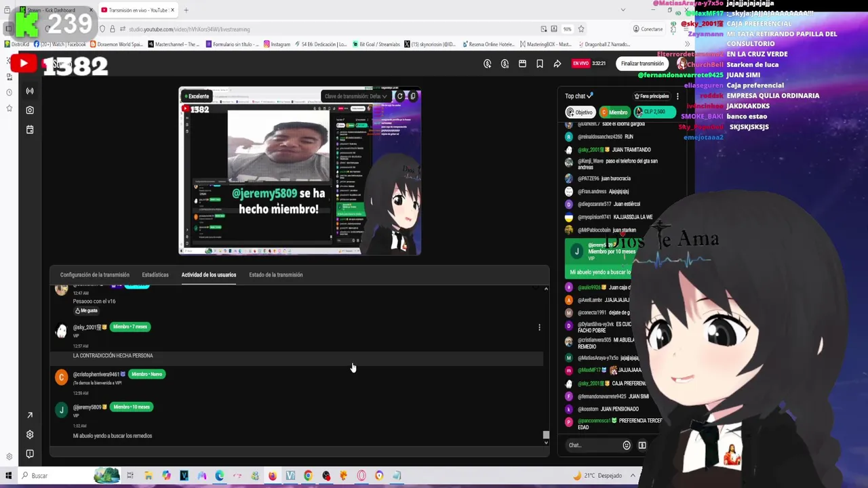Open Task View icon in taskbar
Viewport: 868px width, 488px height.
[x=130, y=475]
